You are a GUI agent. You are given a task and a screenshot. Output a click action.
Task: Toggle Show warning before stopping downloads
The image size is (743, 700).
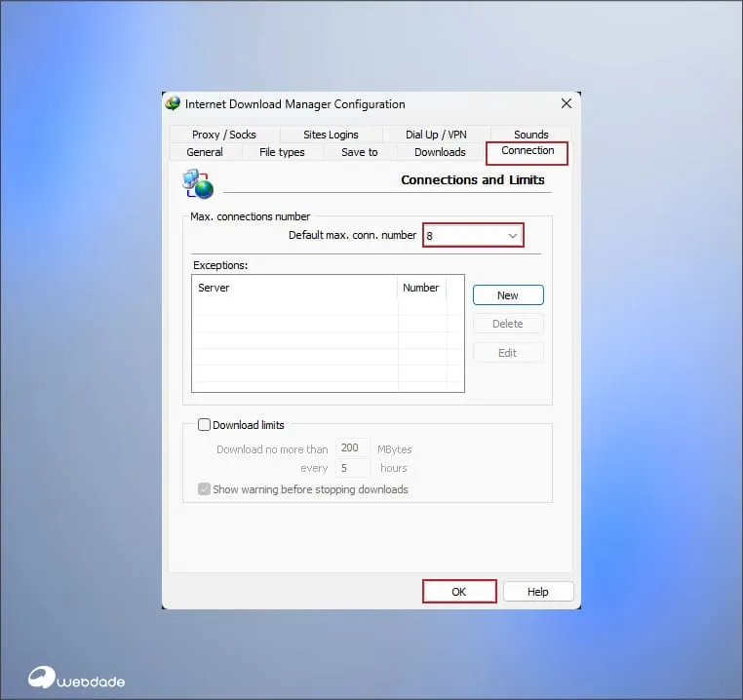tap(205, 489)
